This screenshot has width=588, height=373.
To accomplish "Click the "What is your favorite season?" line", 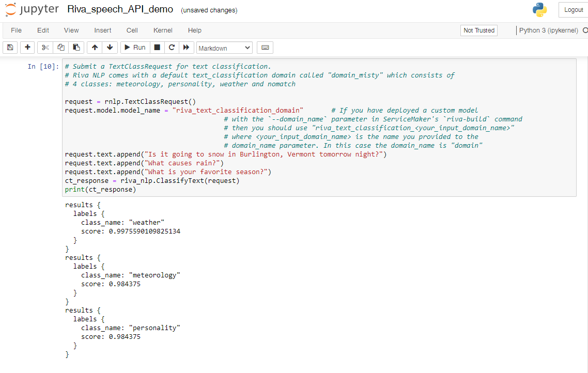I will pyautogui.click(x=168, y=172).
